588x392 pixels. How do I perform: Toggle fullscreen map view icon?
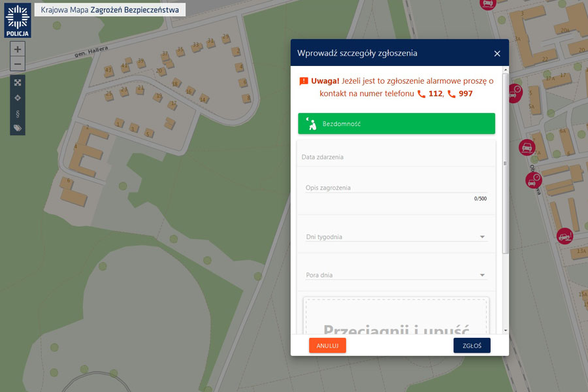pos(18,82)
